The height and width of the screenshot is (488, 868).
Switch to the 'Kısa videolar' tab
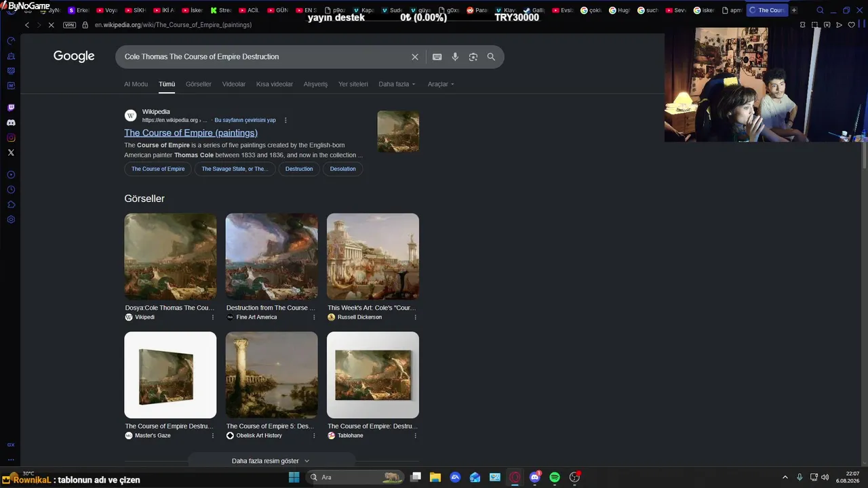[275, 84]
